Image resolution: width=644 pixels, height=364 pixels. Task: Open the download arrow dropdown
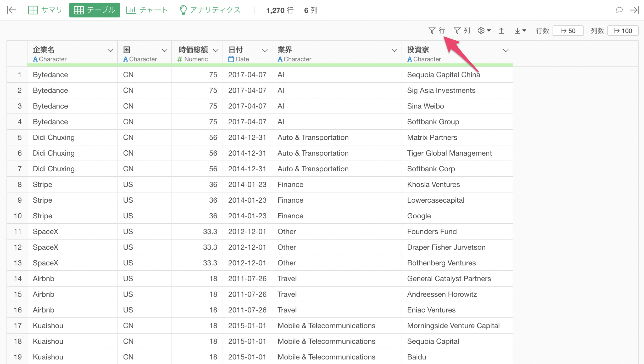tap(520, 31)
